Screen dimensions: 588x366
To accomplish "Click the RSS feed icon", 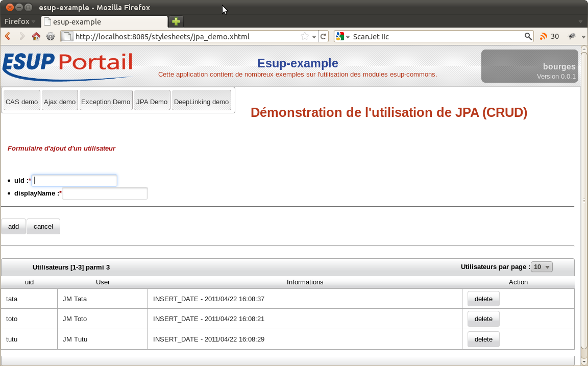I will [544, 36].
